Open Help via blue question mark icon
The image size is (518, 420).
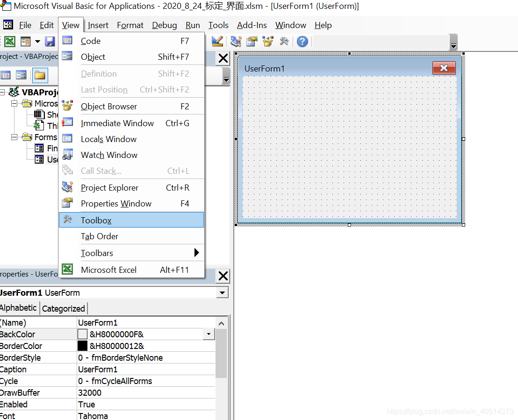302,42
